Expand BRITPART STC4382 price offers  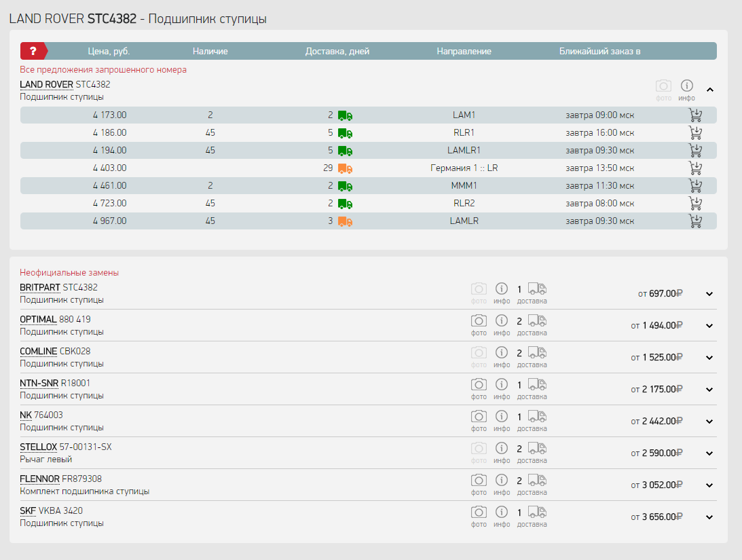[x=709, y=294]
